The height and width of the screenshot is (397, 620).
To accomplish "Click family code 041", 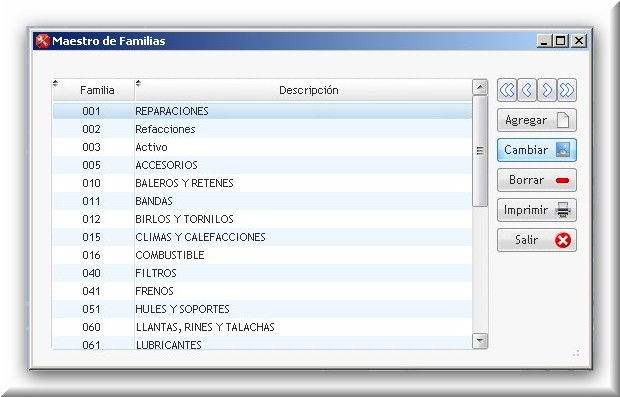I will [91, 291].
